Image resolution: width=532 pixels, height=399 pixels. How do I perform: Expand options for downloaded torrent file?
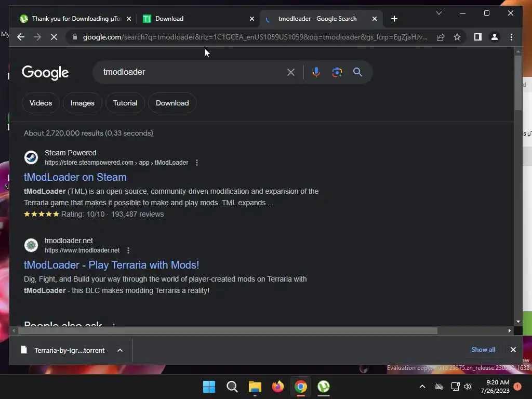120,350
